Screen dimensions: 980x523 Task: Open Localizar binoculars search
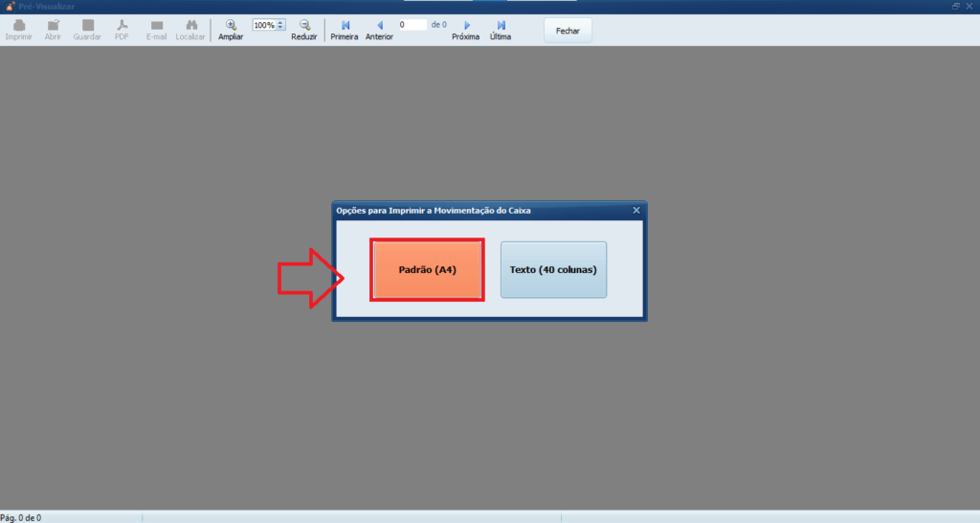pos(190,26)
